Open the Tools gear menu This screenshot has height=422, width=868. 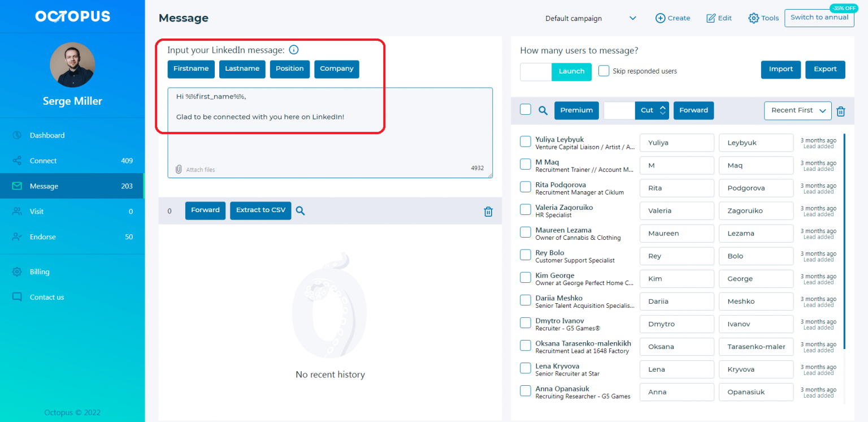(x=753, y=18)
